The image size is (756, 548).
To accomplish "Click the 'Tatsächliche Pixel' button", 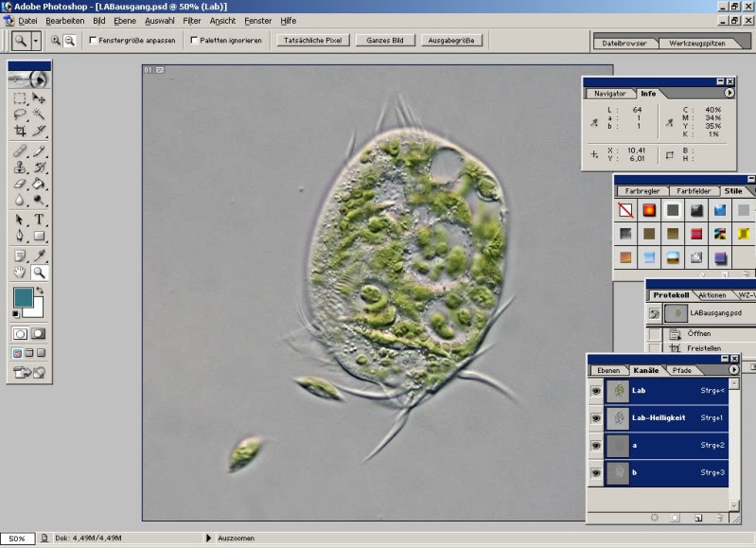I will click(x=313, y=41).
